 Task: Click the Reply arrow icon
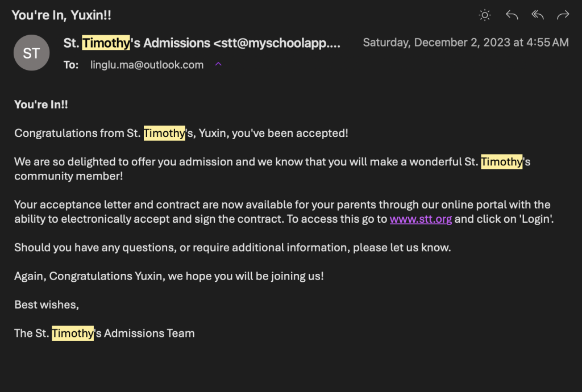point(512,15)
